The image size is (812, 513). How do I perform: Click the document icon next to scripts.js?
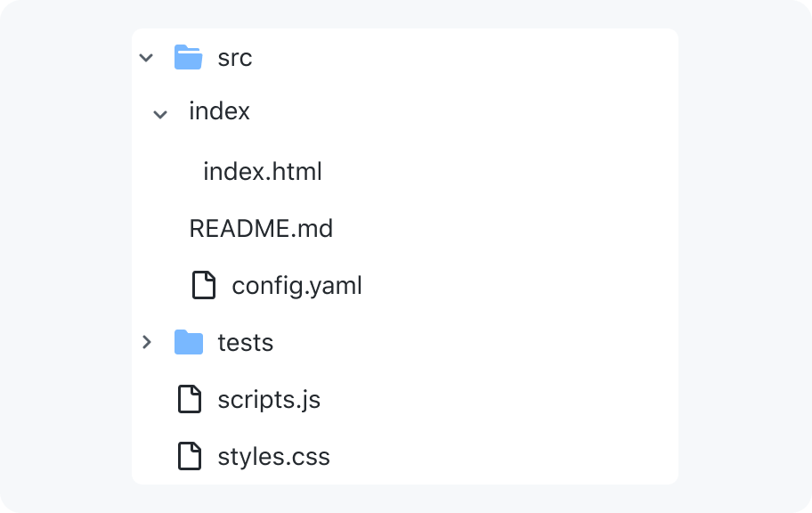coord(190,399)
